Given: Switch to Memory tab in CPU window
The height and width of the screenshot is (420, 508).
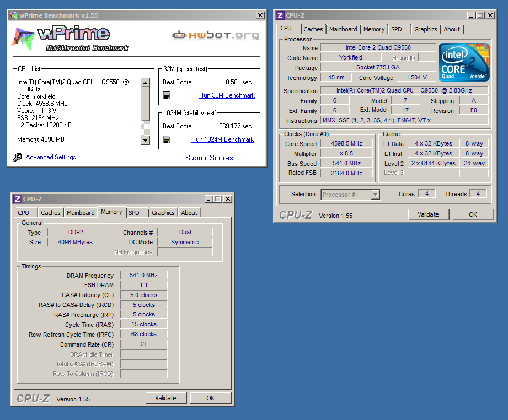Looking at the screenshot, I should [374, 29].
